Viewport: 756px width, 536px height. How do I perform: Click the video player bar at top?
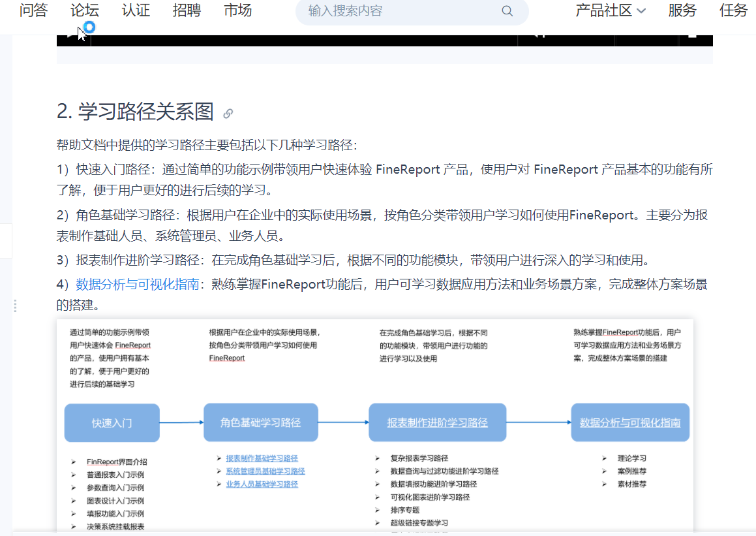(385, 40)
